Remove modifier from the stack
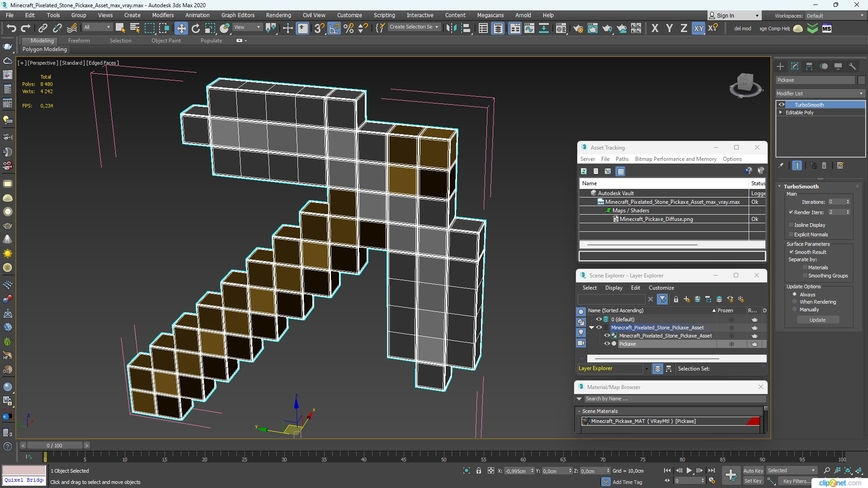 (x=824, y=166)
